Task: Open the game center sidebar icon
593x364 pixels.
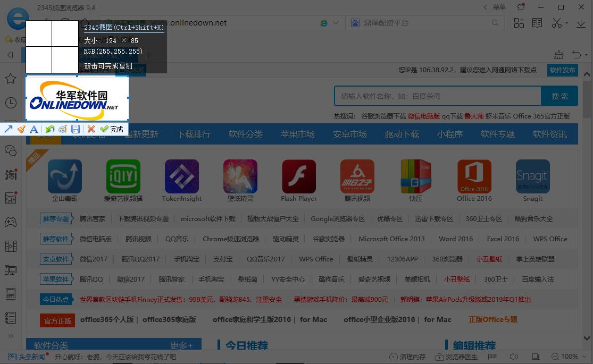Action: (x=11, y=222)
